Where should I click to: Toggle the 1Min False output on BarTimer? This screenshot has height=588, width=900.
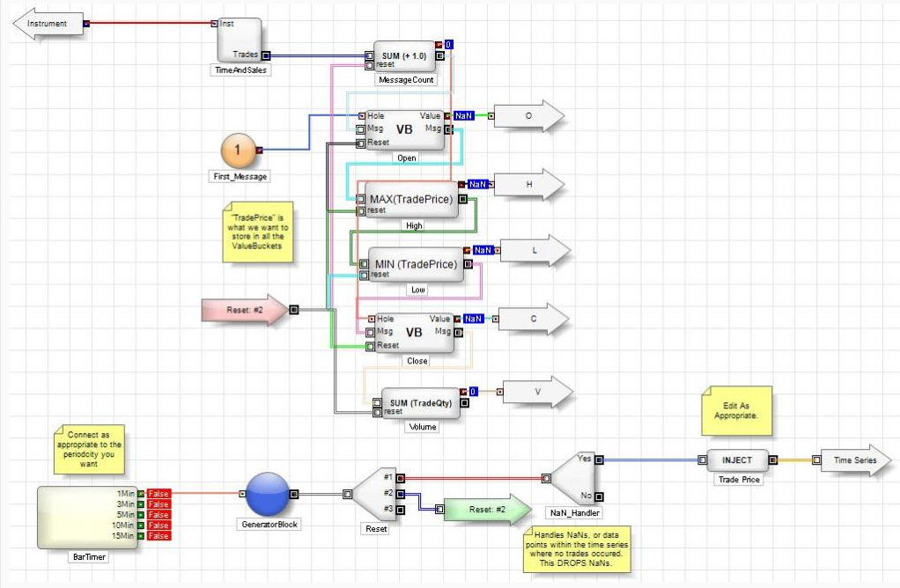click(159, 494)
